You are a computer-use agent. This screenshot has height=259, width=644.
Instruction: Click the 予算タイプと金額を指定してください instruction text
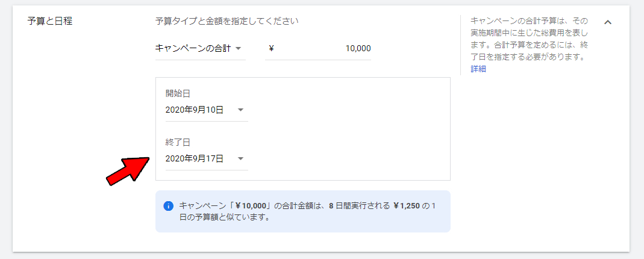click(227, 21)
